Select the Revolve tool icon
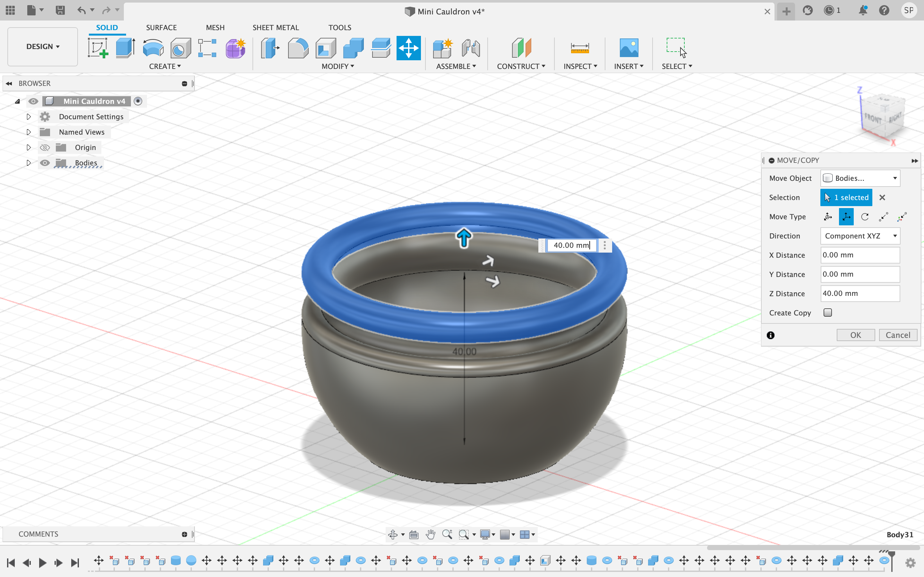The image size is (924, 577). (x=153, y=48)
